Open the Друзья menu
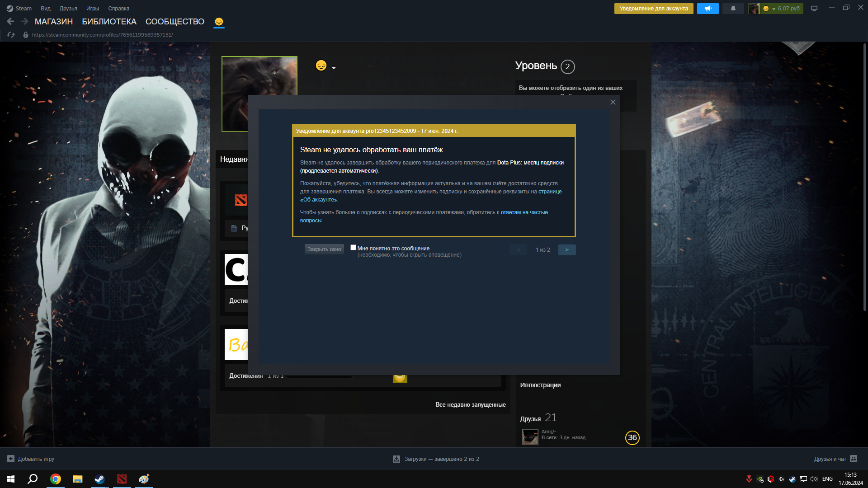Screen dimensions: 868x488 (x=68, y=9)
